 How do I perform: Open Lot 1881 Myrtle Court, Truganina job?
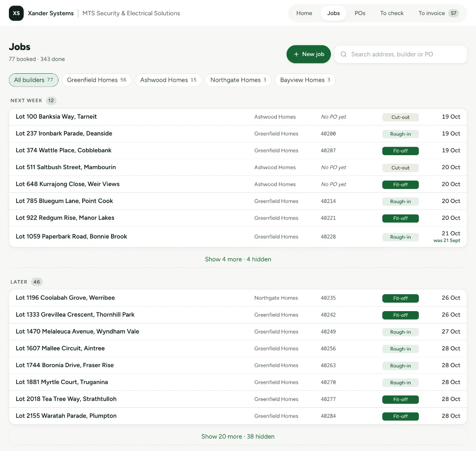click(x=238, y=382)
